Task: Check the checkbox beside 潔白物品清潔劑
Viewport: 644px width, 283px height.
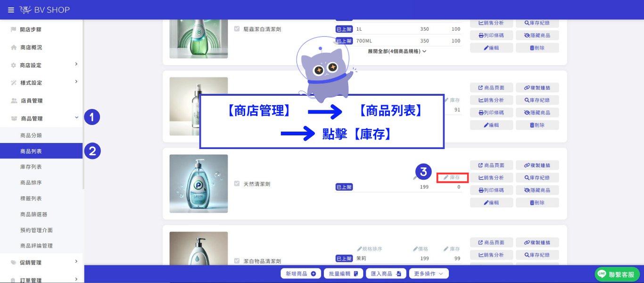Action: point(237,260)
